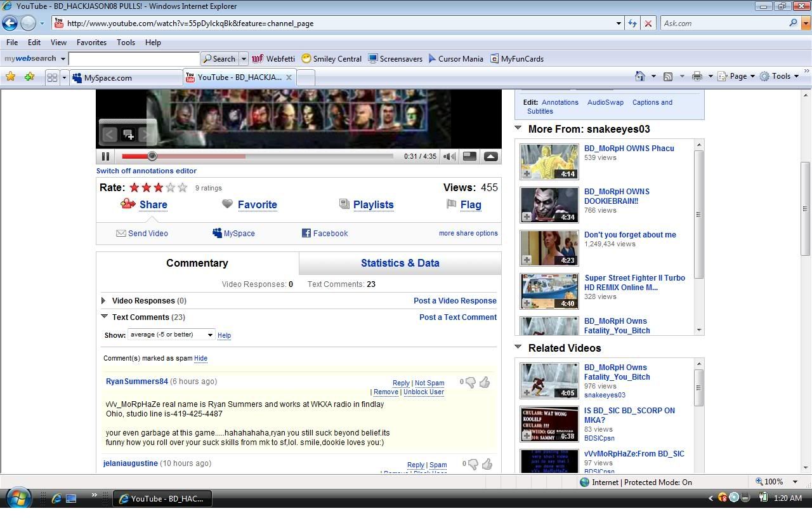Open the Page dropdown menu

pos(737,76)
